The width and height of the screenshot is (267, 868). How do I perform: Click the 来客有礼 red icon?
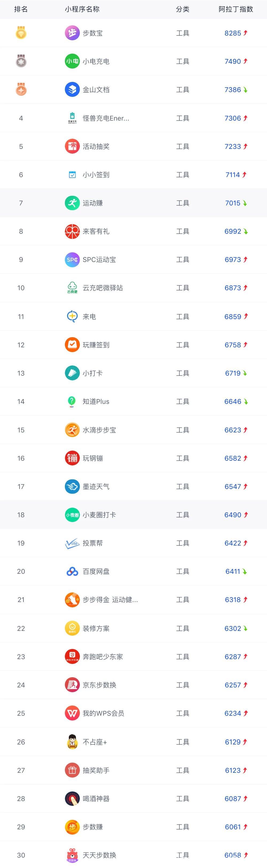point(72,232)
